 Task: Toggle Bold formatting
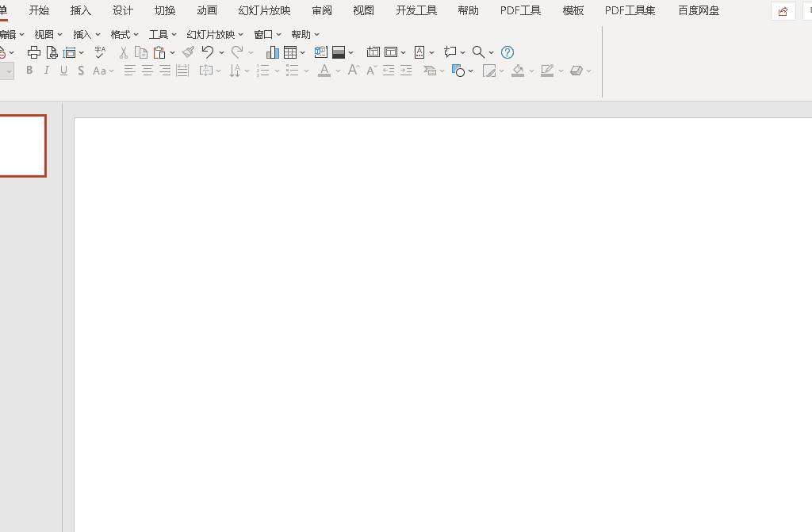coord(29,71)
